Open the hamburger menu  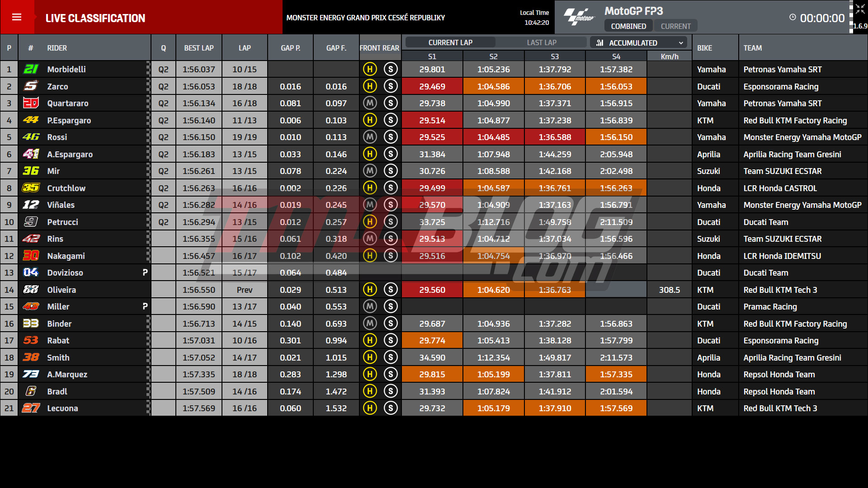tap(17, 17)
